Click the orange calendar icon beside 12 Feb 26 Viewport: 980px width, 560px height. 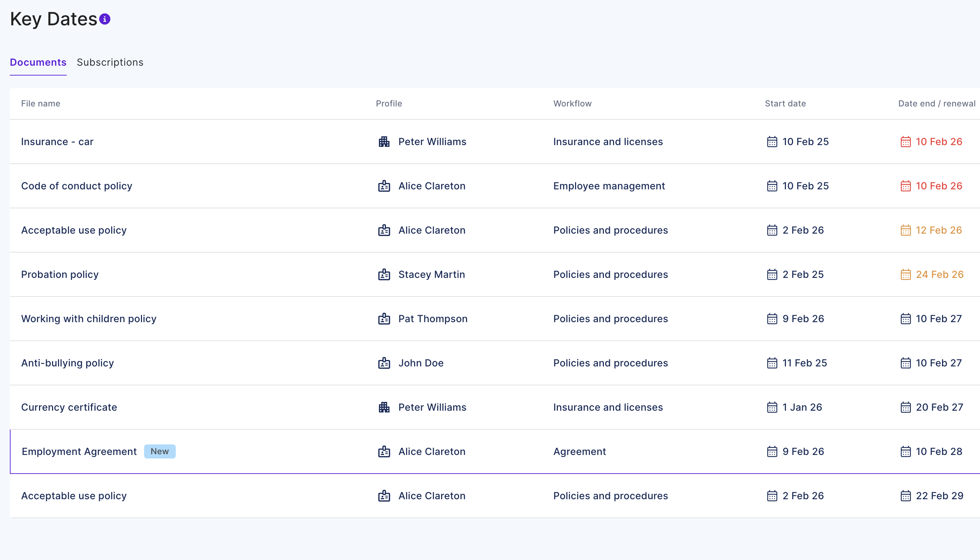point(905,230)
